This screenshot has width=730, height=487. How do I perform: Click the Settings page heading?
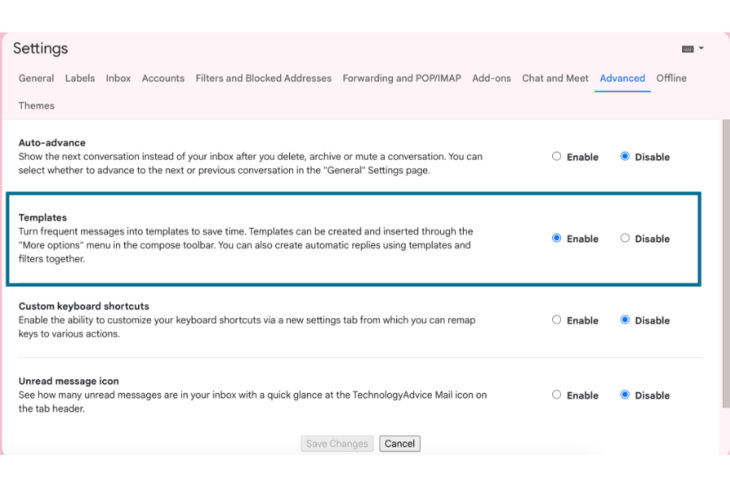pyautogui.click(x=41, y=48)
